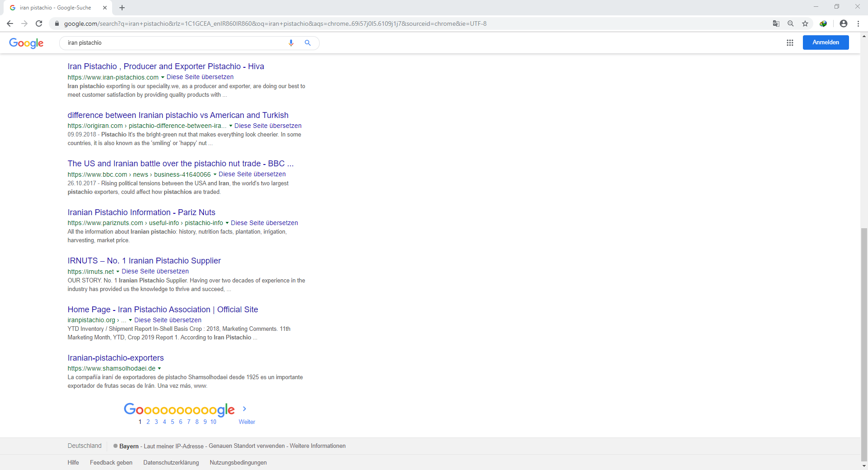Go to results page 5

point(172,422)
